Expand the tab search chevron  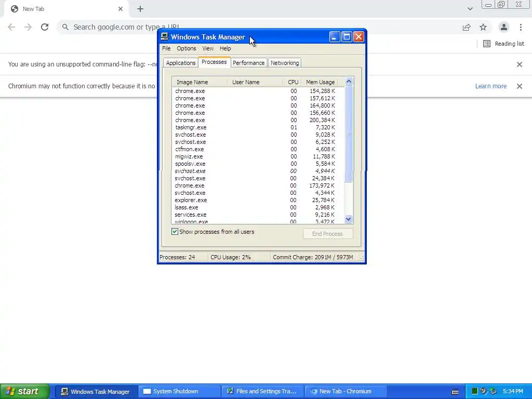coord(470,9)
